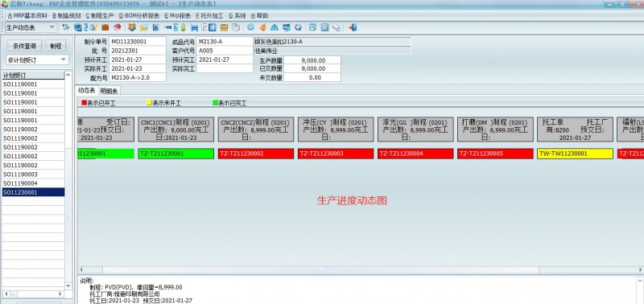This screenshot has height=304, width=644.
Task: Click the group of people toolbar icon
Action: (x=132, y=27)
